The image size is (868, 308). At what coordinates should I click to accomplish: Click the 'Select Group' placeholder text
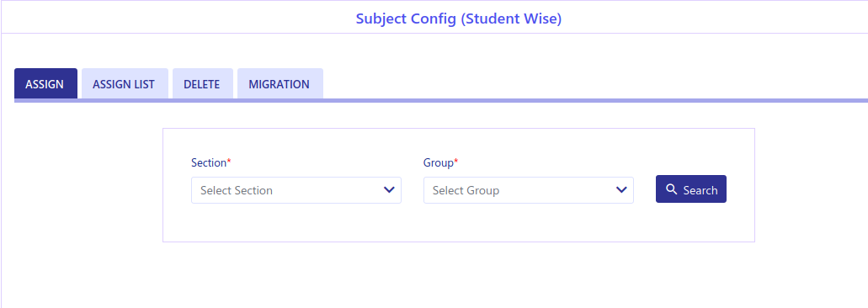click(x=466, y=190)
